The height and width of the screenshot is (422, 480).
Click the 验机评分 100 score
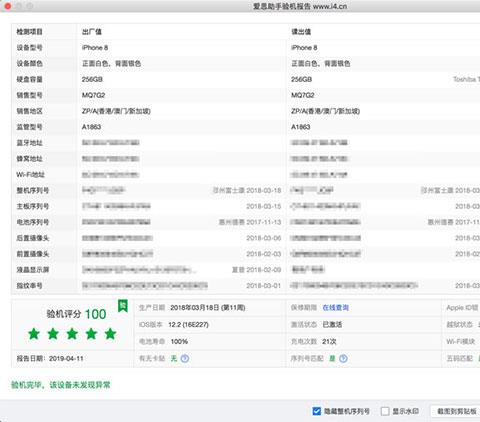(76, 314)
